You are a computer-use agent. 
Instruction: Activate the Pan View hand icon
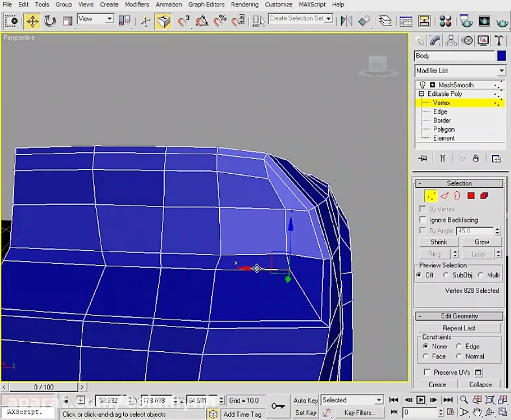click(478, 412)
